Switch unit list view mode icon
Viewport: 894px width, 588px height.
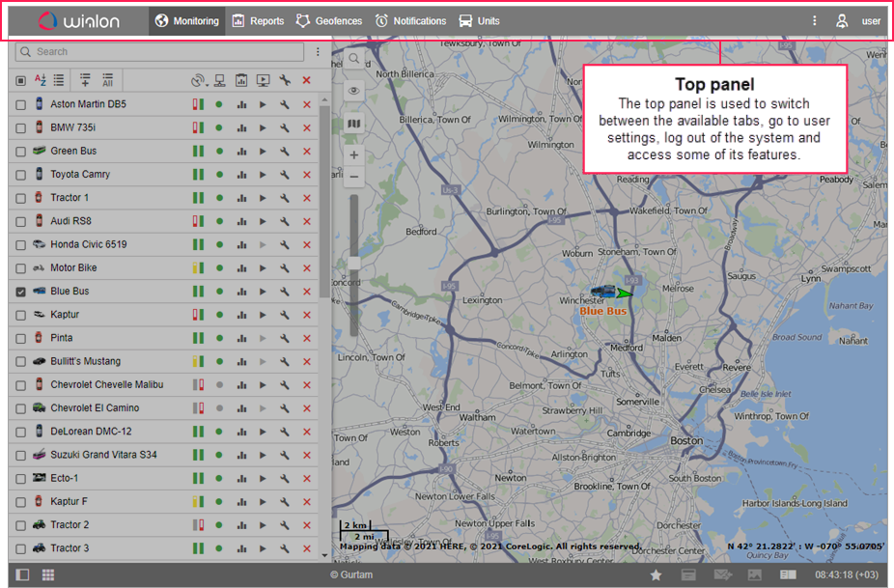[x=59, y=80]
